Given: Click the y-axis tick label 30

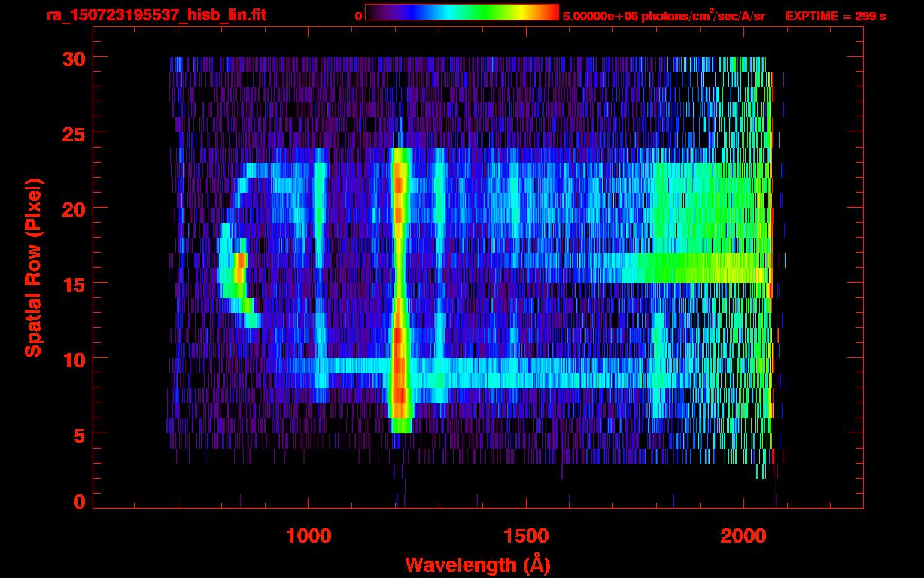Looking at the screenshot, I should 73,58.
